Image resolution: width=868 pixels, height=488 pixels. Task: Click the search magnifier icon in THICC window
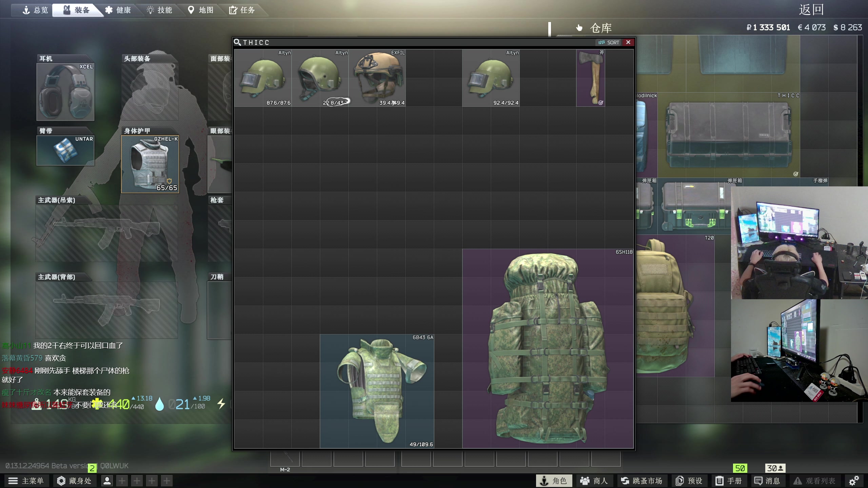(237, 42)
